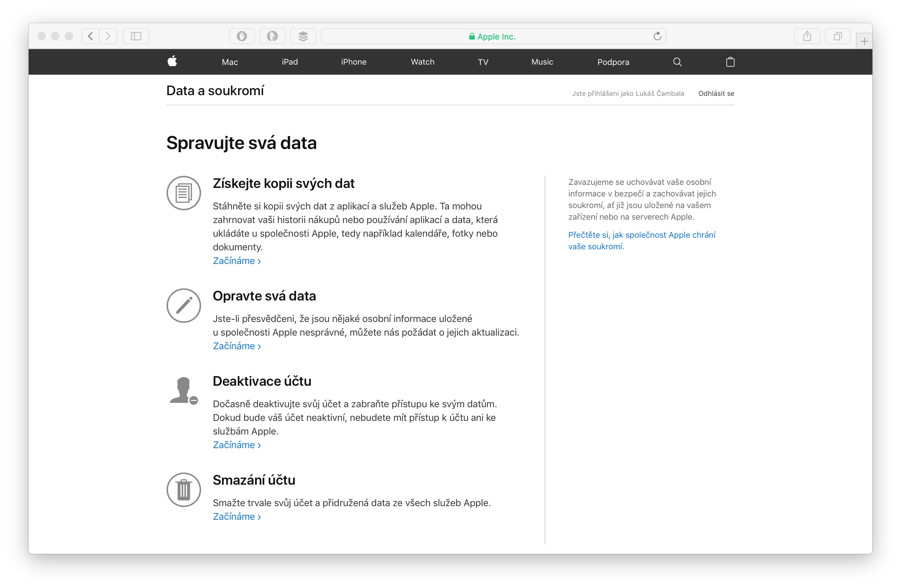The height and width of the screenshot is (588, 901).
Task: Go back with Safari's back arrow
Action: pyautogui.click(x=90, y=36)
